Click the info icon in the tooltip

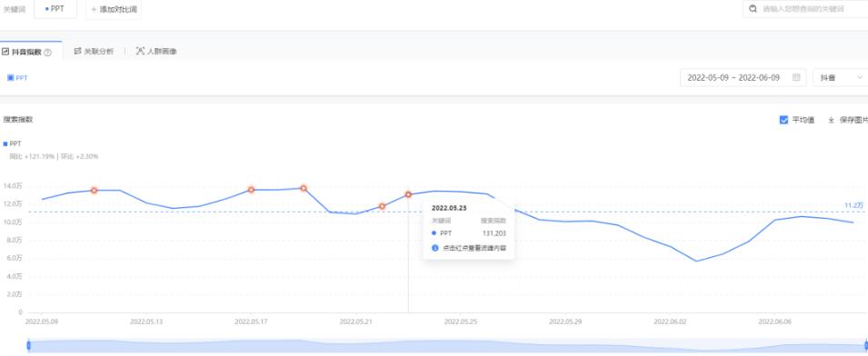pyautogui.click(x=434, y=248)
